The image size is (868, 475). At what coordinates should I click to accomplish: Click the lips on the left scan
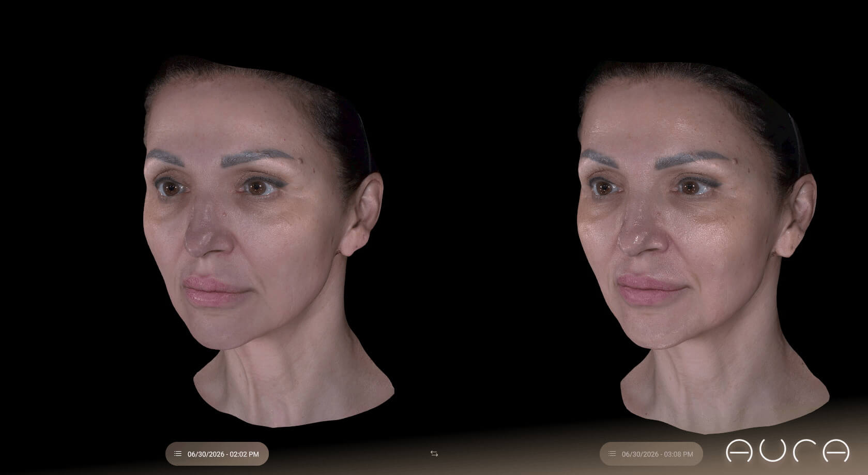pyautogui.click(x=211, y=291)
